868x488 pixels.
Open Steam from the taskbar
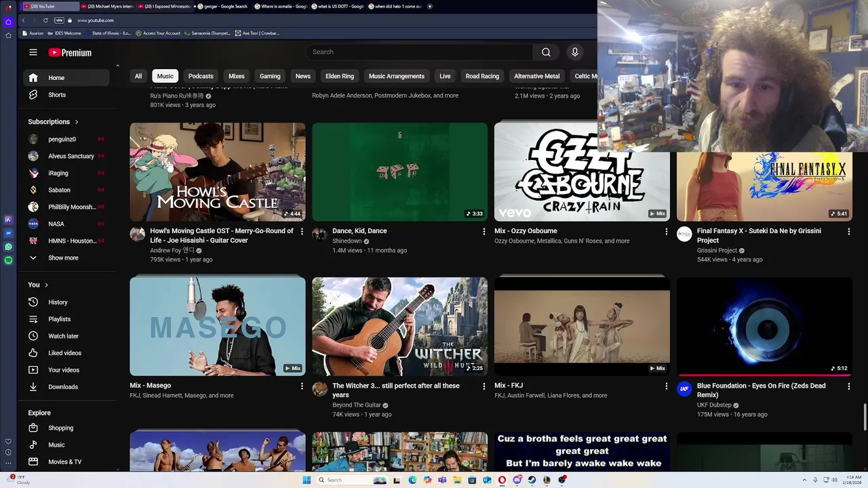click(x=532, y=480)
